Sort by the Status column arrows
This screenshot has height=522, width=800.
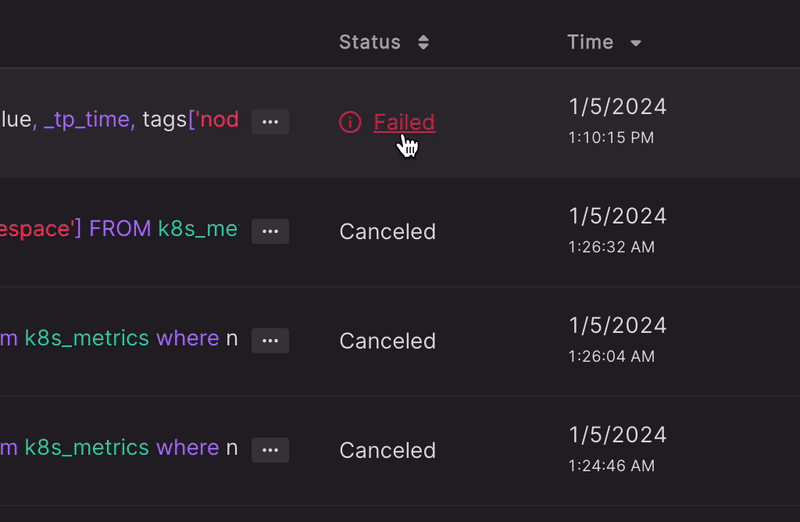click(x=423, y=42)
